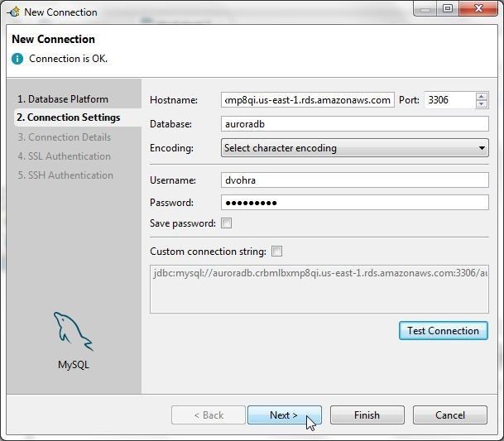Screen dimensions: 504x441
Task: Focus the Hostname input field
Action: (308, 100)
